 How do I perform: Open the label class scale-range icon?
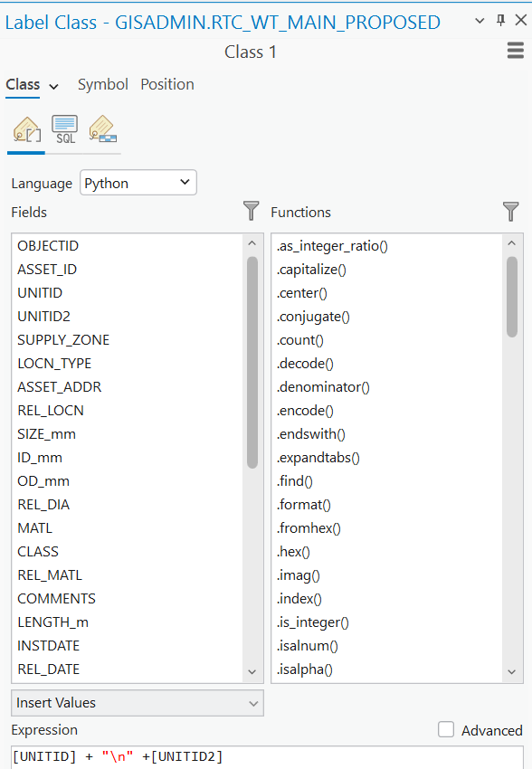click(102, 129)
